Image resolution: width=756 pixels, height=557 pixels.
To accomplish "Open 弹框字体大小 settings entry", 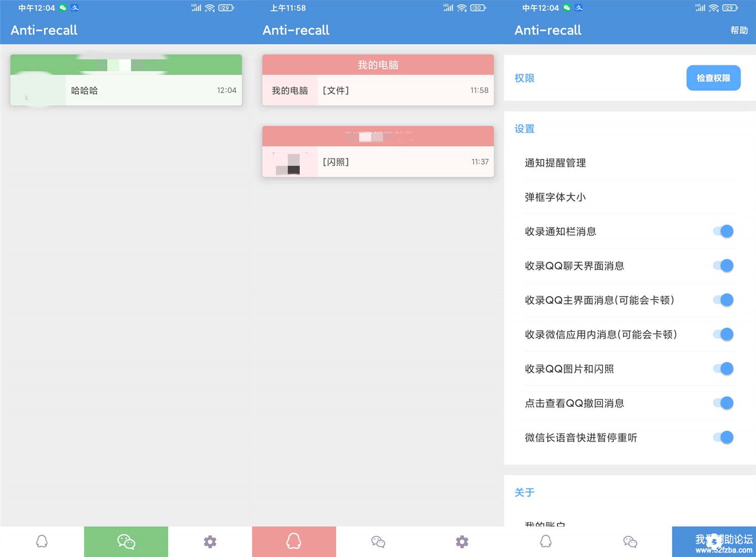I will (630, 197).
